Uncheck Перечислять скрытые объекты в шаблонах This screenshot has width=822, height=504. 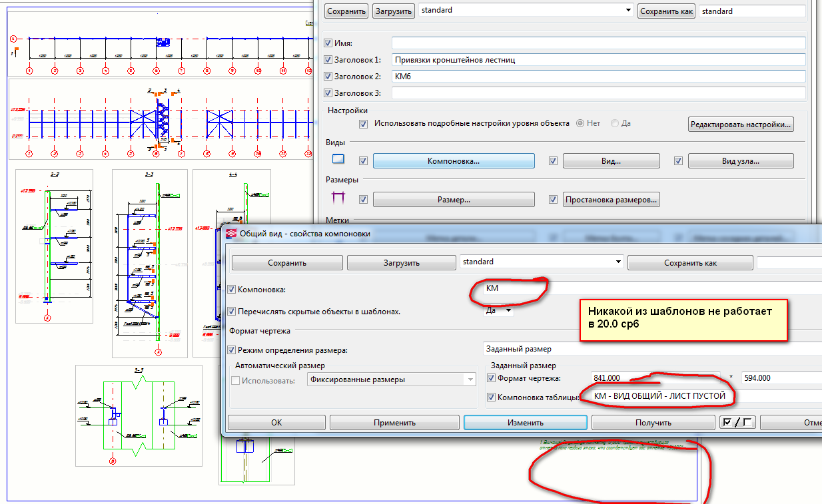(x=232, y=311)
